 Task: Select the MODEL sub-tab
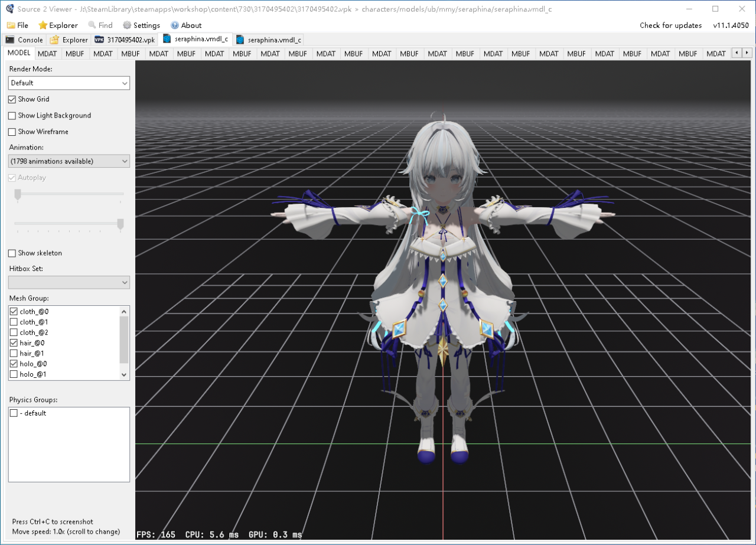19,53
